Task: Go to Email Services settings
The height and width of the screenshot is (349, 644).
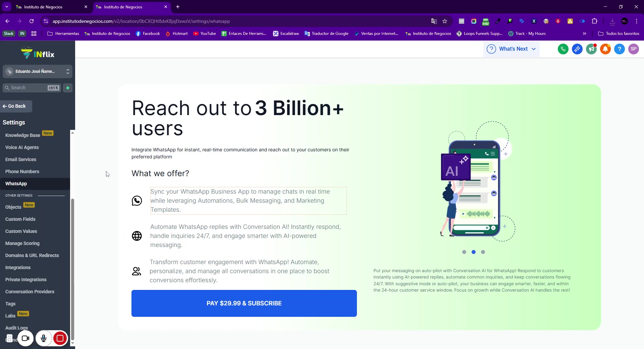Action: pyautogui.click(x=21, y=159)
